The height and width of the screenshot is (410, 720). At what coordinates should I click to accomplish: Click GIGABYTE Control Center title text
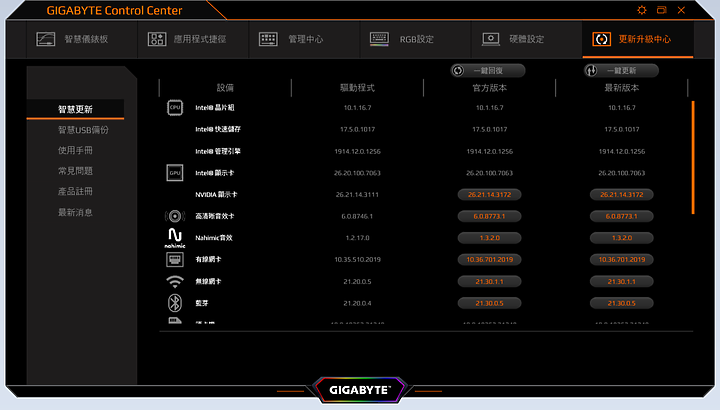point(114,11)
